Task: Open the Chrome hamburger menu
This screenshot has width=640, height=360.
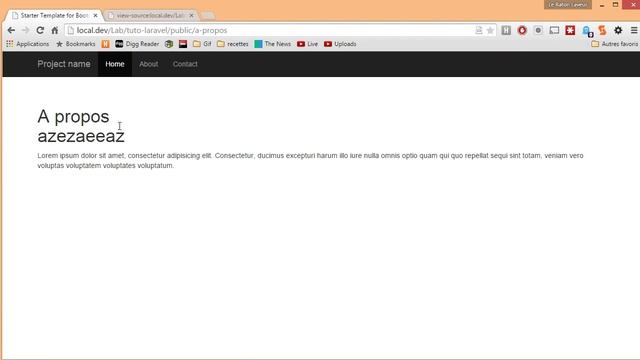Action: [634, 30]
